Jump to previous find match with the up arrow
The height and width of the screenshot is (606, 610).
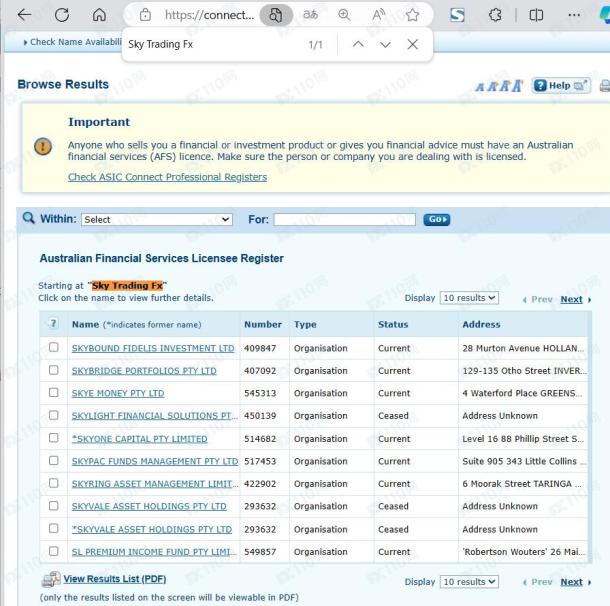tap(358, 44)
